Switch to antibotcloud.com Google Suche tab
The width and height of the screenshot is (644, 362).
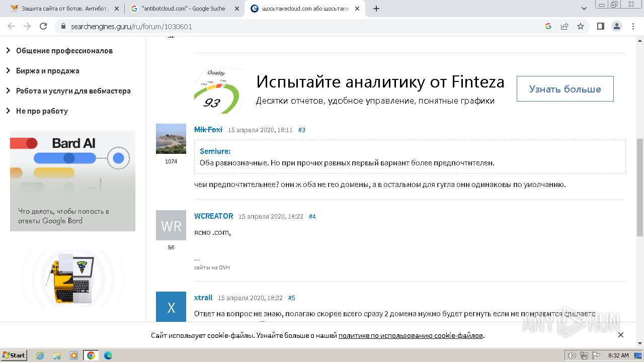[184, 9]
